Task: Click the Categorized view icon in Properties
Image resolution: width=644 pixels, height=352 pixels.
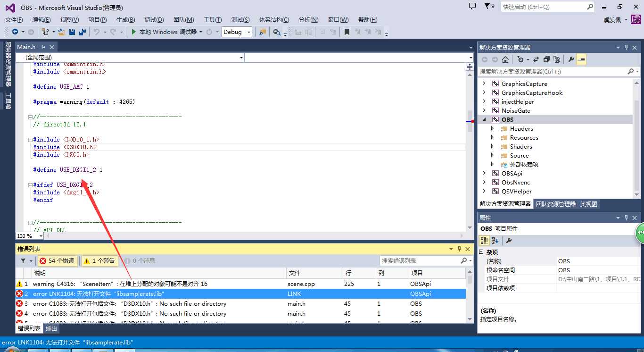Action: pyautogui.click(x=484, y=240)
